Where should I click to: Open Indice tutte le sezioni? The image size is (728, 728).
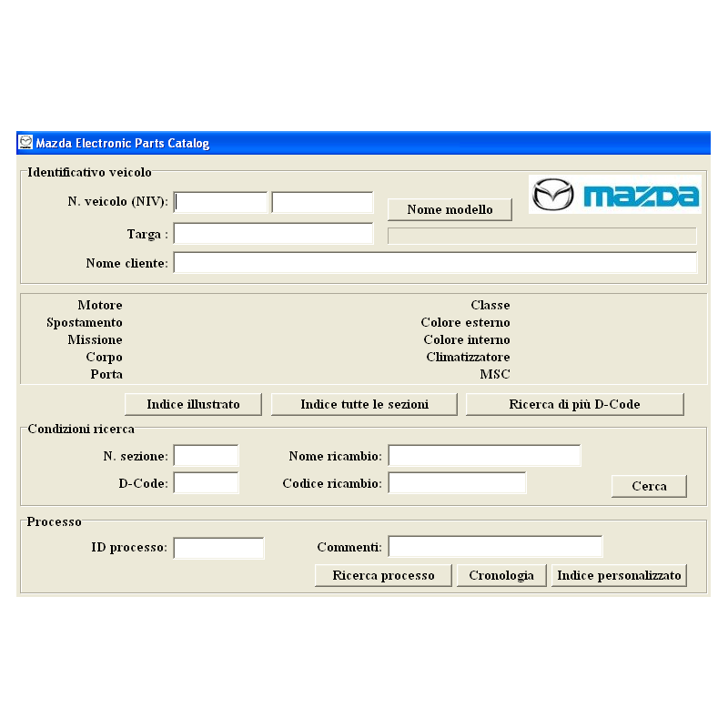[364, 404]
